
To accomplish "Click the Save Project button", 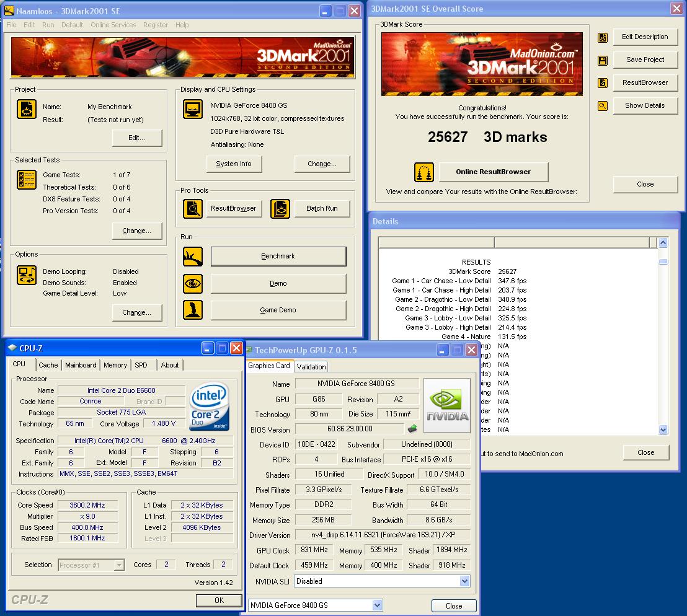I will [x=645, y=60].
